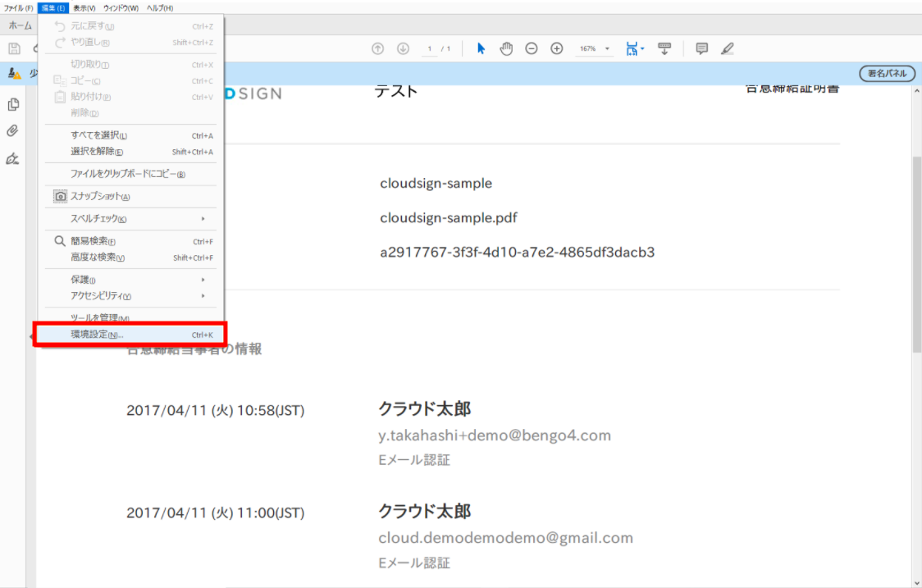Open the ウィンドウ menu
The width and height of the screenshot is (922, 588).
[x=121, y=8]
